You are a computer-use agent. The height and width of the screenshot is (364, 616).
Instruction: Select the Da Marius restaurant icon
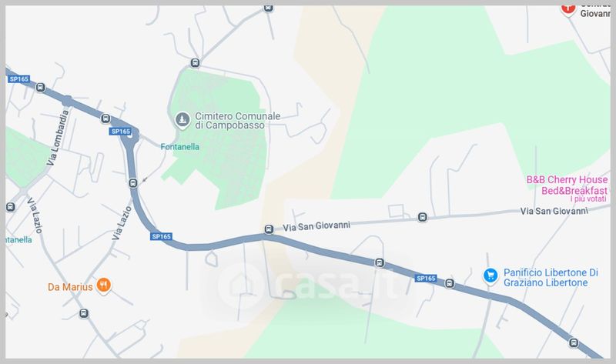click(103, 285)
